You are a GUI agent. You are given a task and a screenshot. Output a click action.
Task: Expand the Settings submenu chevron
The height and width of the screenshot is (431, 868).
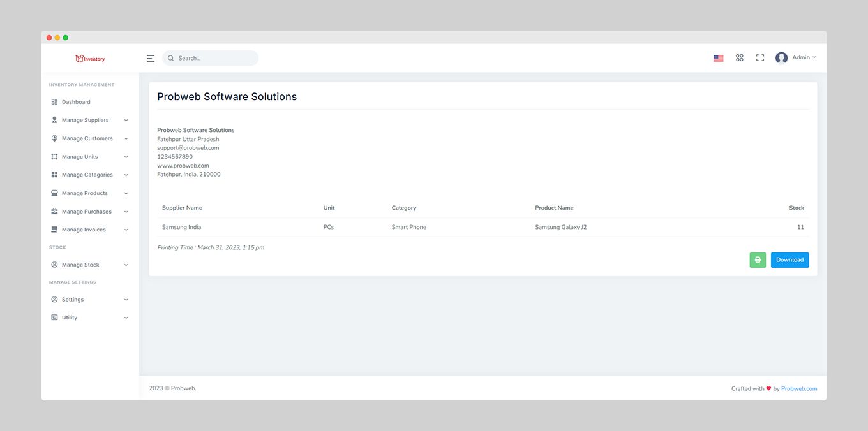click(x=126, y=300)
